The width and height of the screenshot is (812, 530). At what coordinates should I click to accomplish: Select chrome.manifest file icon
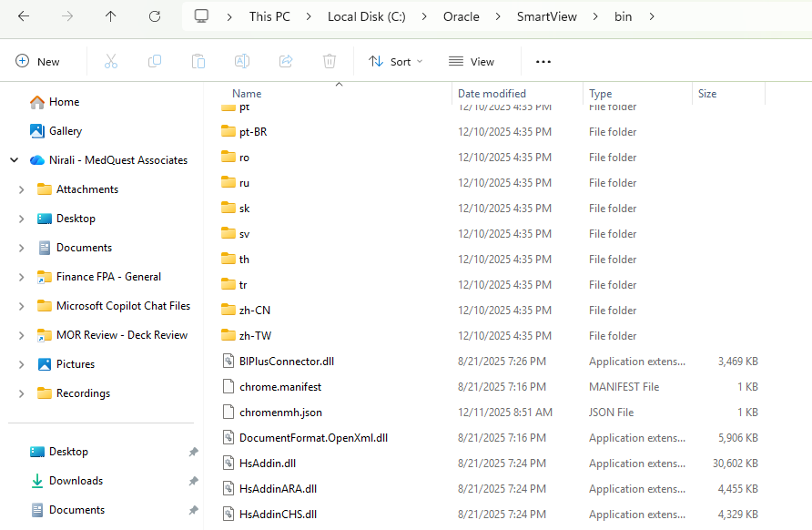[x=228, y=386]
